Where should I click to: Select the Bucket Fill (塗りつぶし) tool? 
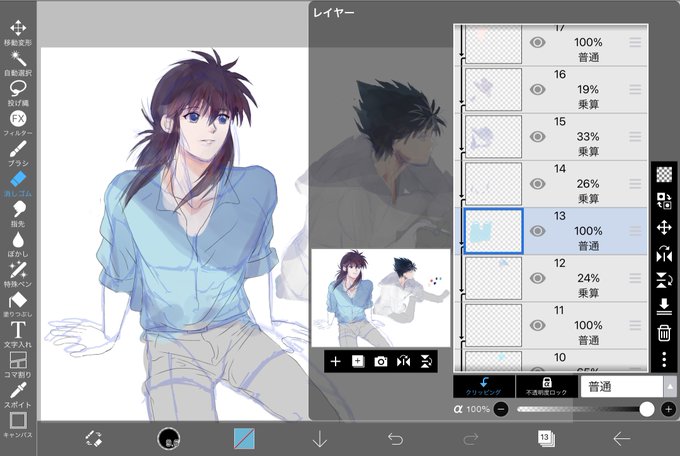point(18,304)
